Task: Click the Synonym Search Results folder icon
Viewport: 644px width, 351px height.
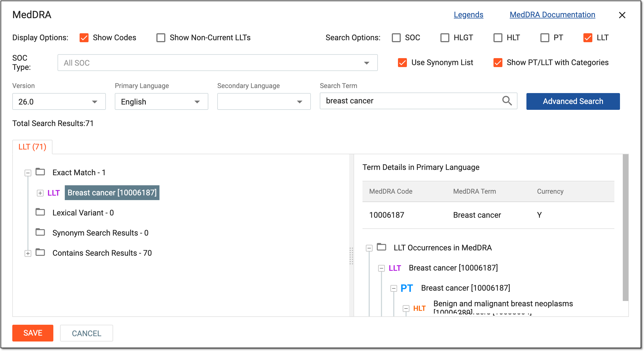Action: point(40,232)
